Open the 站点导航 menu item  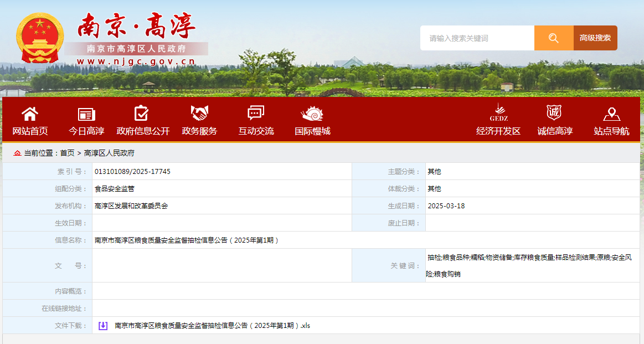(611, 131)
